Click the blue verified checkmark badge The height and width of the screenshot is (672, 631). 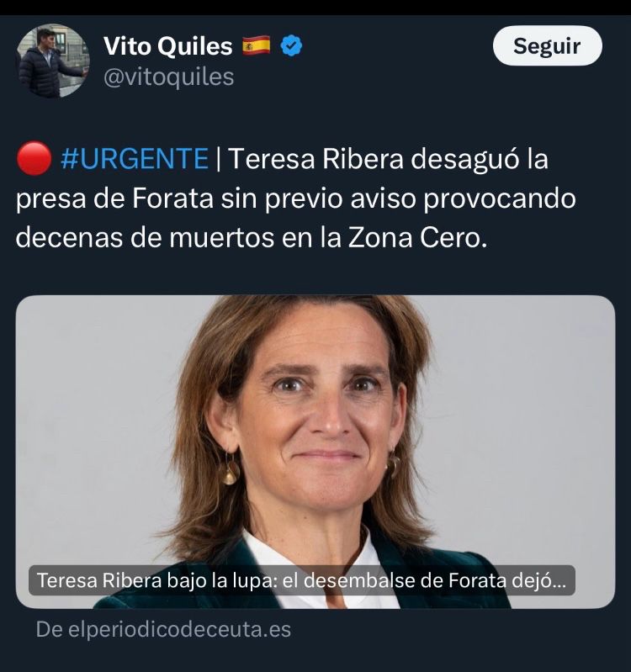click(291, 46)
